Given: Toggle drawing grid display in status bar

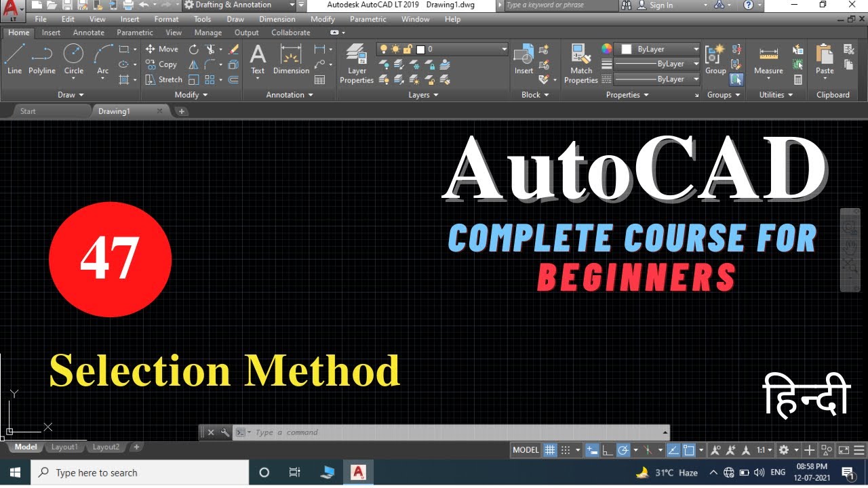Looking at the screenshot, I should 550,450.
